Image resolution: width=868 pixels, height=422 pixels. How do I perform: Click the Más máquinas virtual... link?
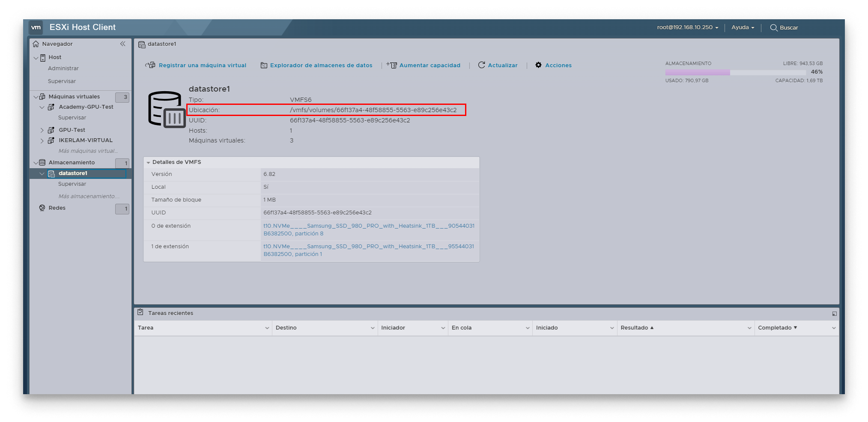click(88, 151)
